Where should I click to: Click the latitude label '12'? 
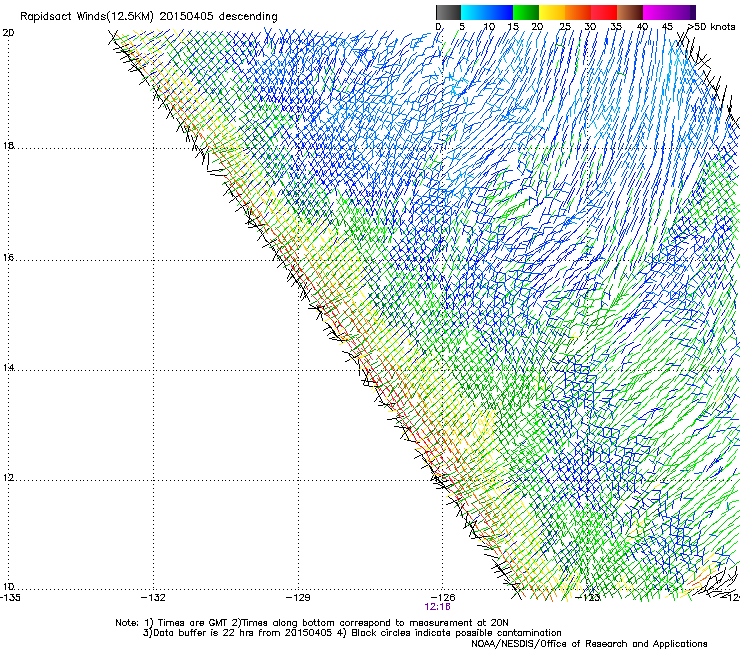pos(8,478)
